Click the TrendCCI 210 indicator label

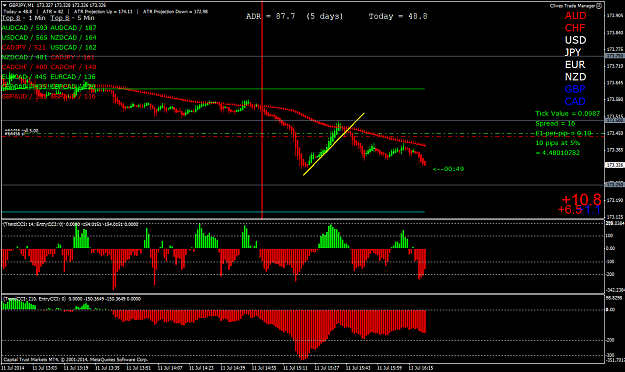click(x=72, y=299)
